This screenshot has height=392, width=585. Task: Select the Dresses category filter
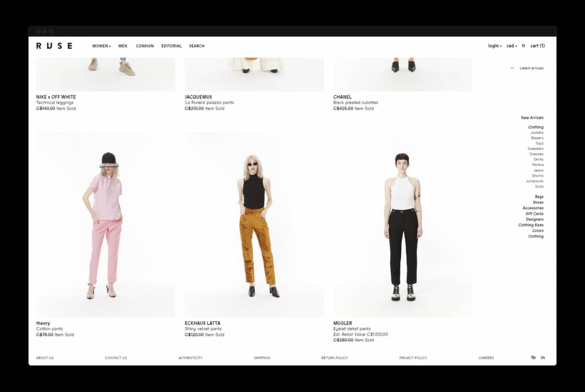(x=536, y=154)
